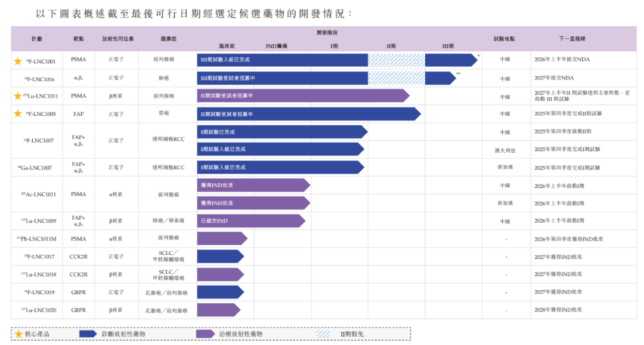Click the 治療放射性藥物 legend label
The image size is (644, 345).
(241, 334)
